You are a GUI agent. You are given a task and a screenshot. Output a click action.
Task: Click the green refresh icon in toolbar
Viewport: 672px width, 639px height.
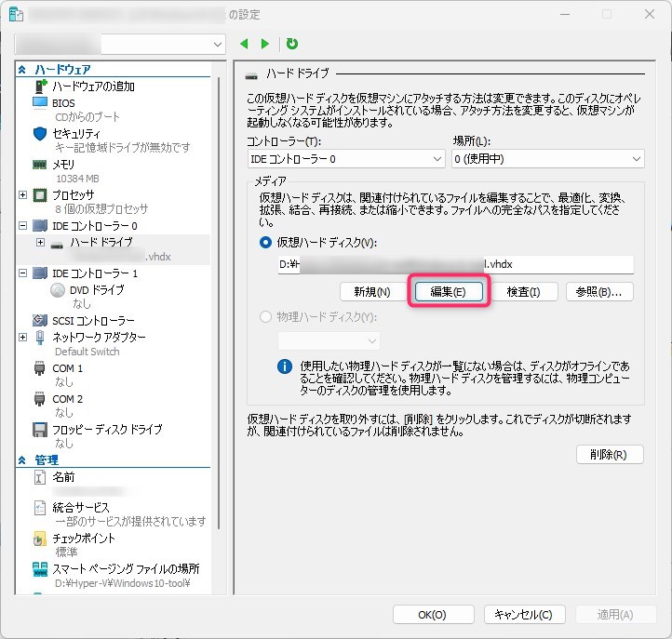pos(292,44)
